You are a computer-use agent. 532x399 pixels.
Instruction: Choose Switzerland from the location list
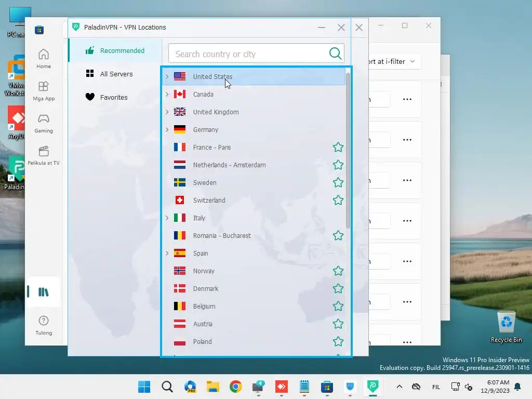(254, 200)
